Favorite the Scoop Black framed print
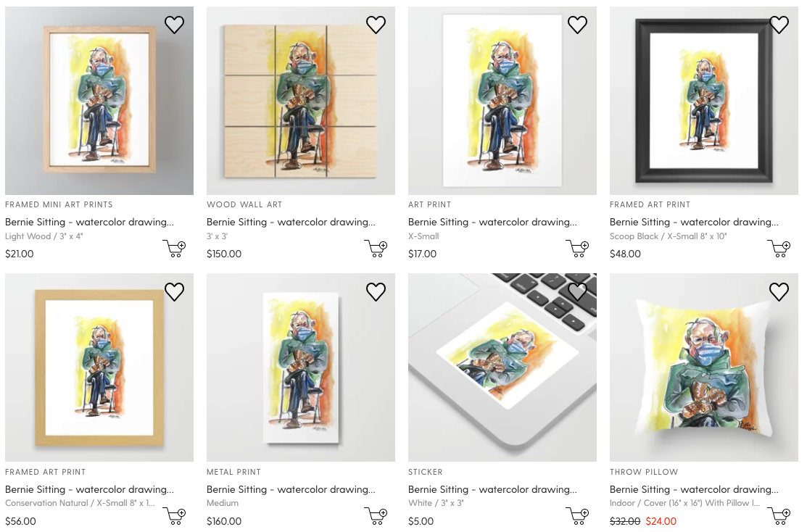Image resolution: width=807 pixels, height=532 pixels. tap(779, 25)
